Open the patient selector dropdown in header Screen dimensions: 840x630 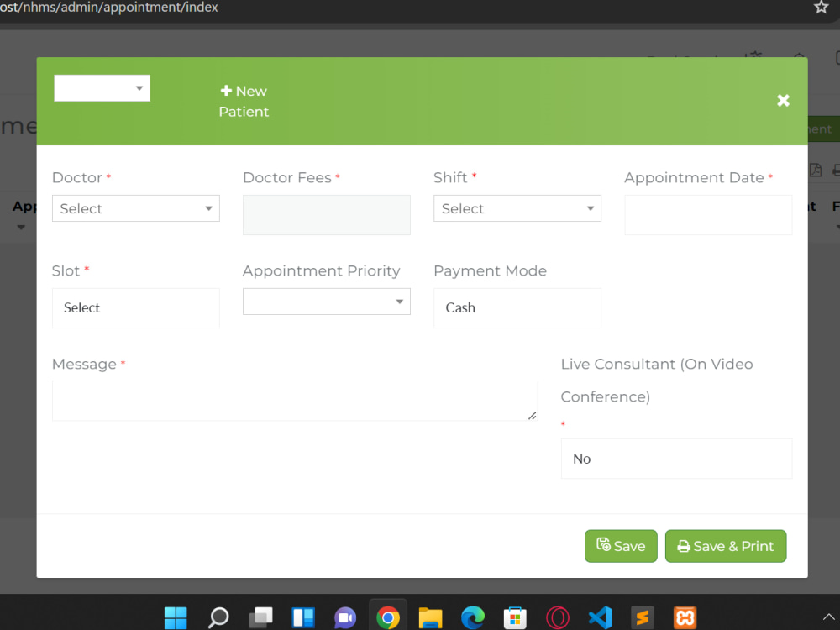tap(102, 88)
